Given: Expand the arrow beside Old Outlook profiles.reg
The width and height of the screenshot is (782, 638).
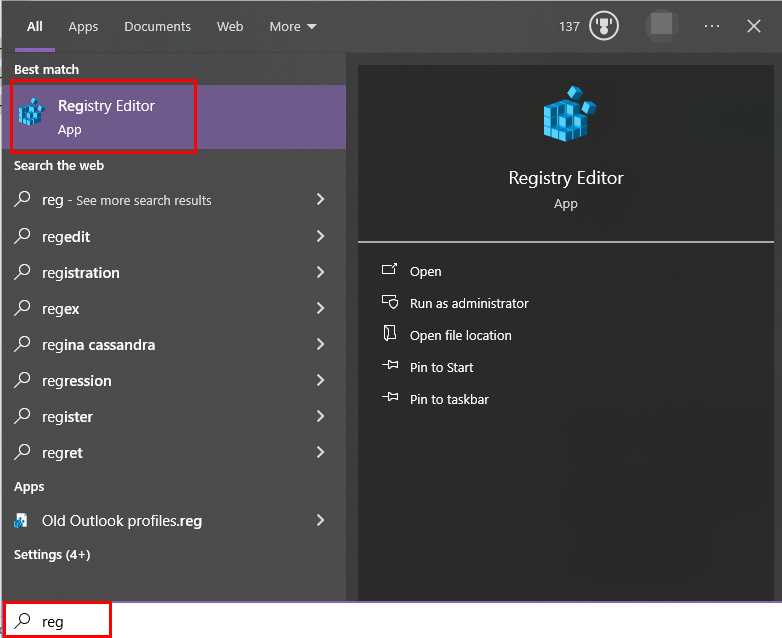Looking at the screenshot, I should (x=321, y=520).
